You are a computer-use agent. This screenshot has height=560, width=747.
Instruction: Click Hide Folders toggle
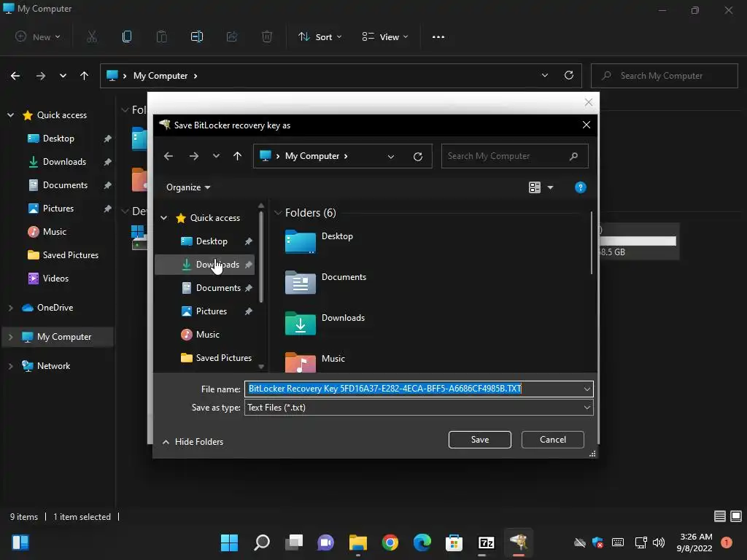[x=193, y=441]
